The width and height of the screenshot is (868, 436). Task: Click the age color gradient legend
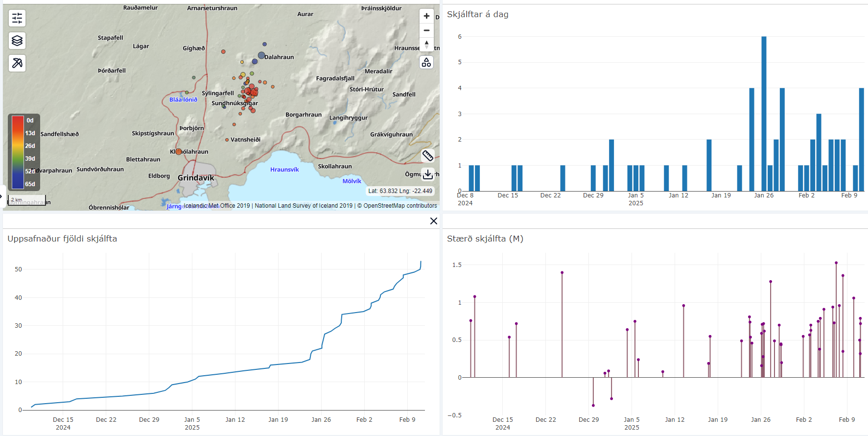(18, 152)
